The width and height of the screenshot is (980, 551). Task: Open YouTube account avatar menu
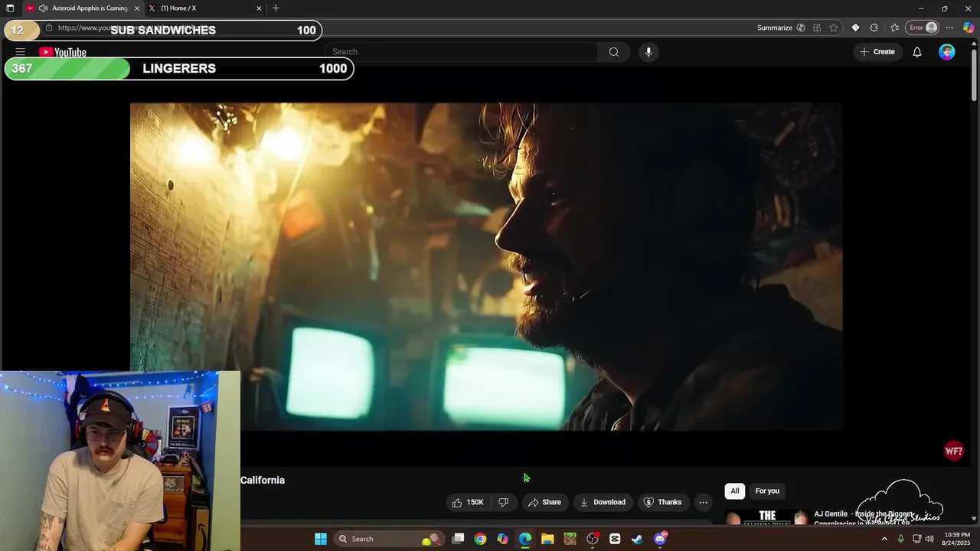(x=947, y=52)
